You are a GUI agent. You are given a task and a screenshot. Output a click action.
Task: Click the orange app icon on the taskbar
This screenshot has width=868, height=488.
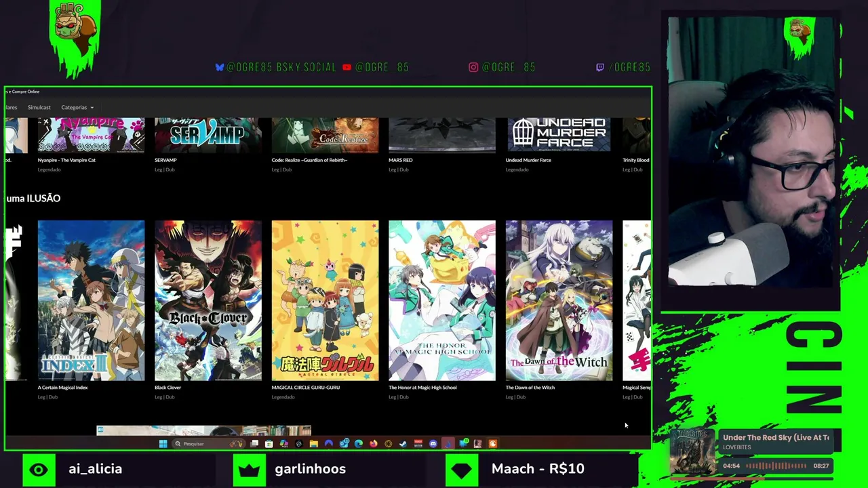(493, 444)
